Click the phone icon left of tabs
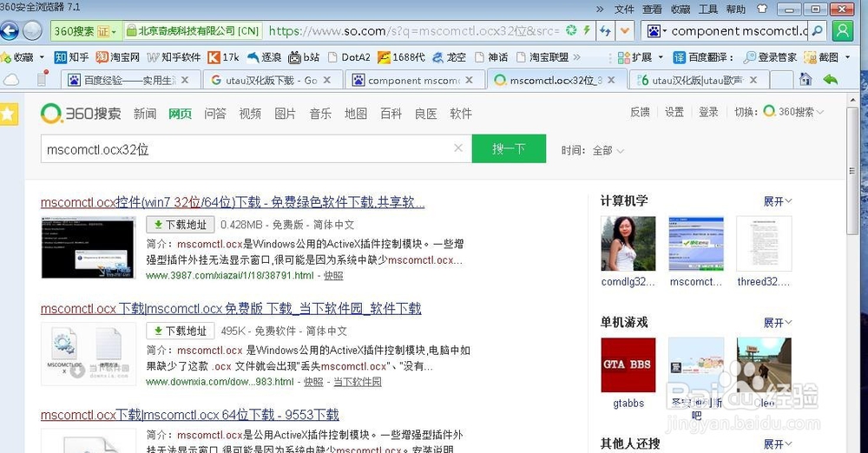Screen dimensions: 868x453 (42, 79)
